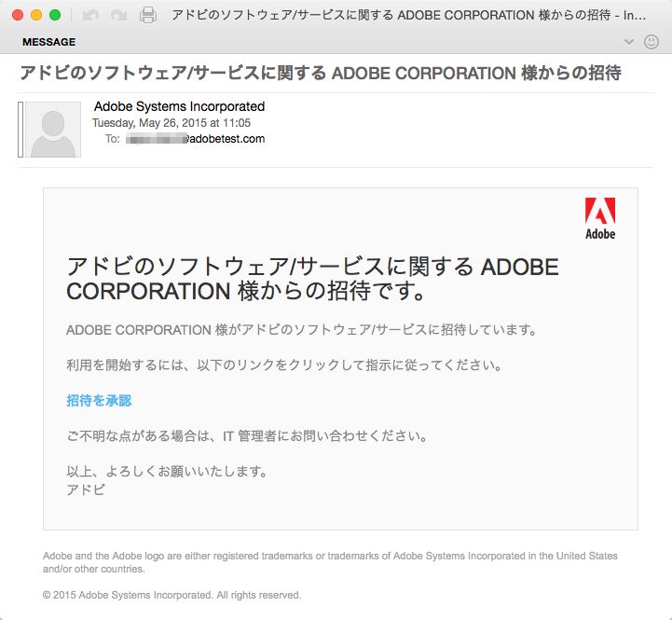The image size is (672, 620).
Task: Open the 招待を承認 link
Action: [99, 401]
